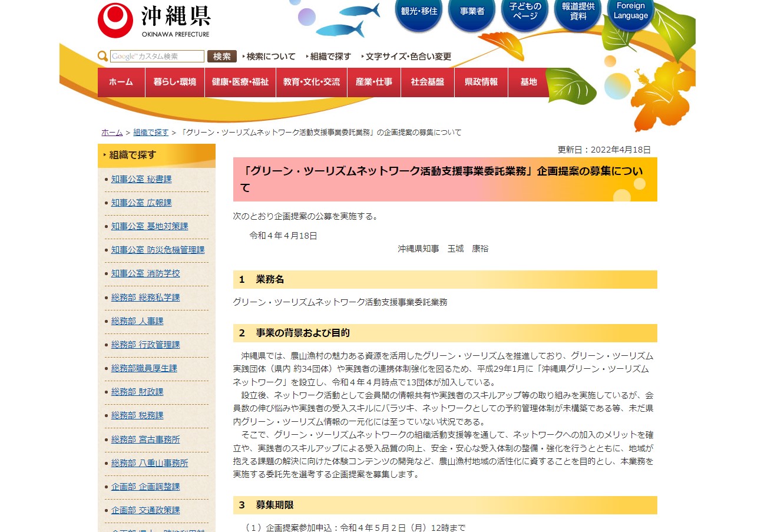The image size is (761, 532).
Task: Click the Okinawa Prefecture logo
Action: 115,19
